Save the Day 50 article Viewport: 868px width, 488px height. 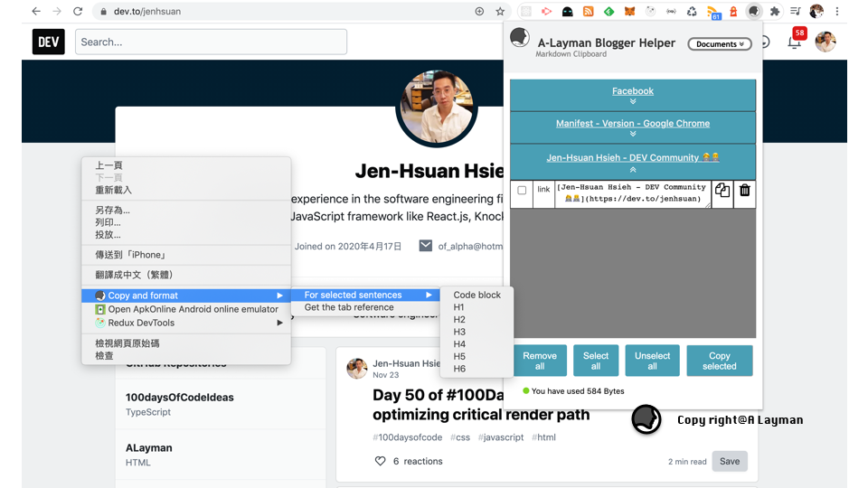click(730, 461)
